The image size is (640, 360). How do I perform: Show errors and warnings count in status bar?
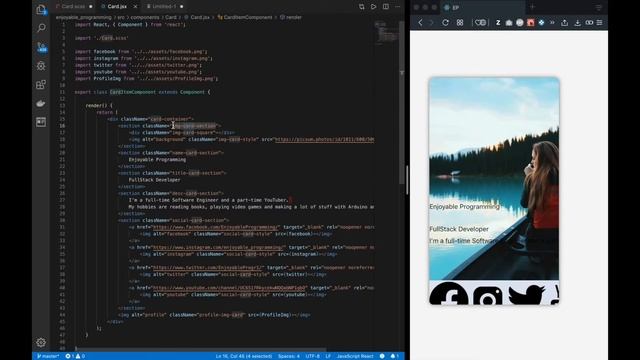point(75,356)
